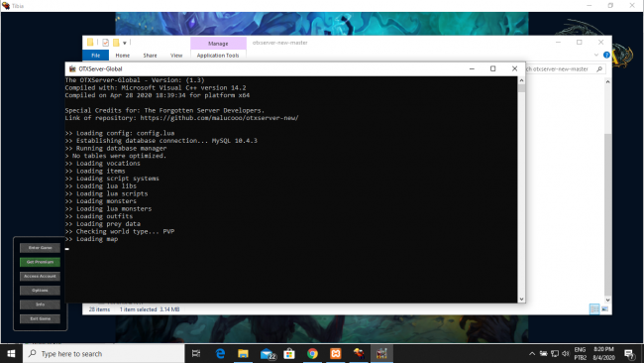Open Task View from taskbar

click(196, 353)
